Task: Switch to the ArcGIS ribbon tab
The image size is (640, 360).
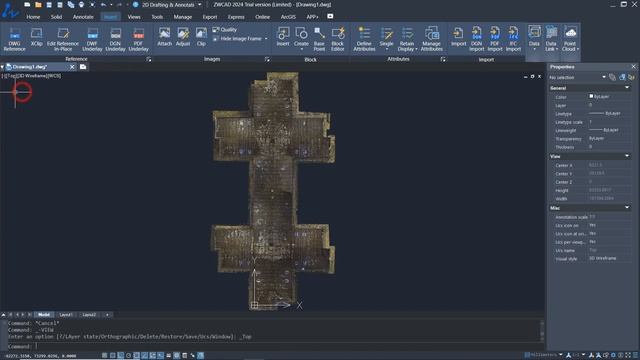Action: 288,17
